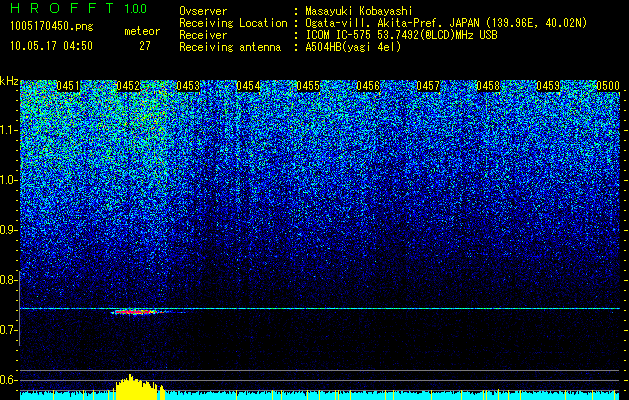Click the 1.0 kHz axis label
Viewport: 629px width, 400px height.
(9, 180)
